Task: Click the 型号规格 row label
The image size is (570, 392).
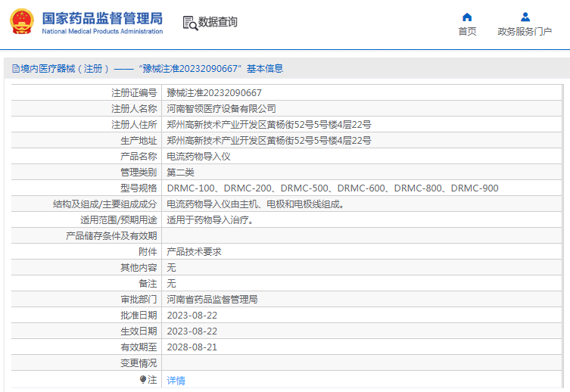Action: [x=139, y=188]
